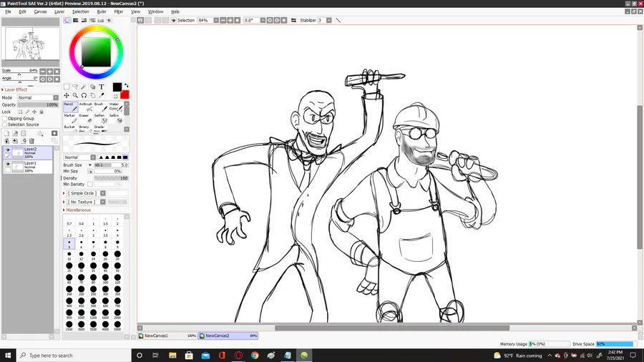Choose the Bucket fill tool

pos(71,128)
